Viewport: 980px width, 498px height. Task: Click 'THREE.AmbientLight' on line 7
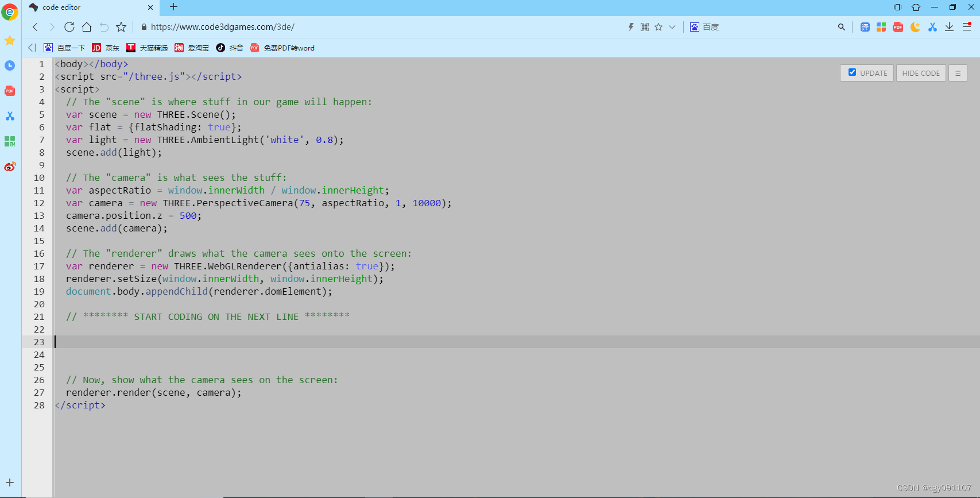point(208,140)
